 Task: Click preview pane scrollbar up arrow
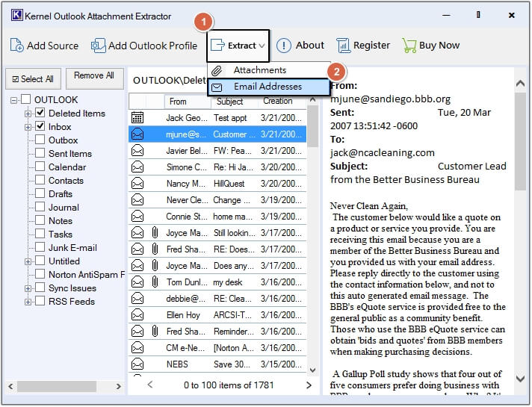point(520,83)
